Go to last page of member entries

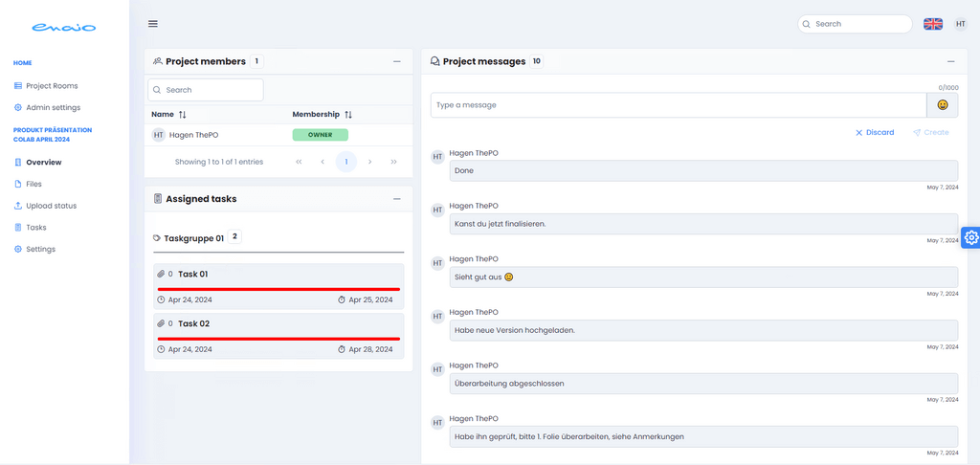tap(393, 162)
